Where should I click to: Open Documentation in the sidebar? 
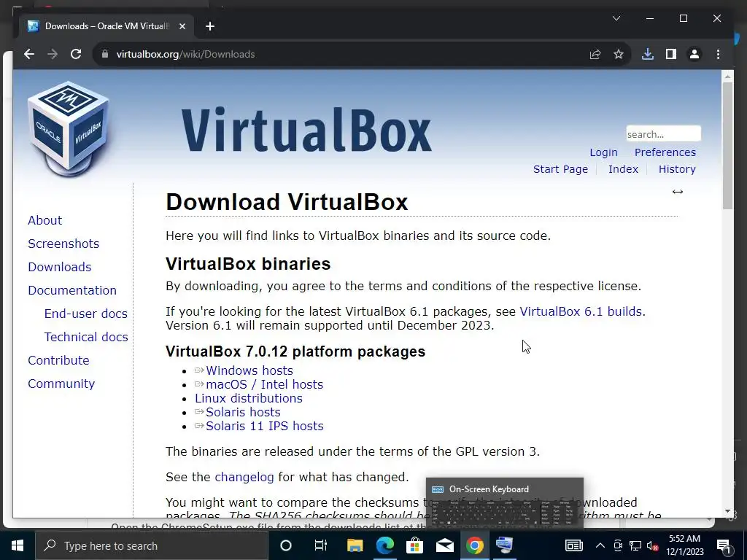click(72, 290)
